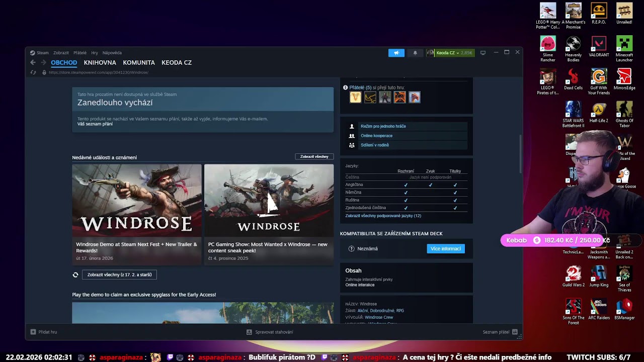This screenshot has height=362, width=644.
Task: Open the Sons Of The Forest shortcut
Action: pos(574,311)
